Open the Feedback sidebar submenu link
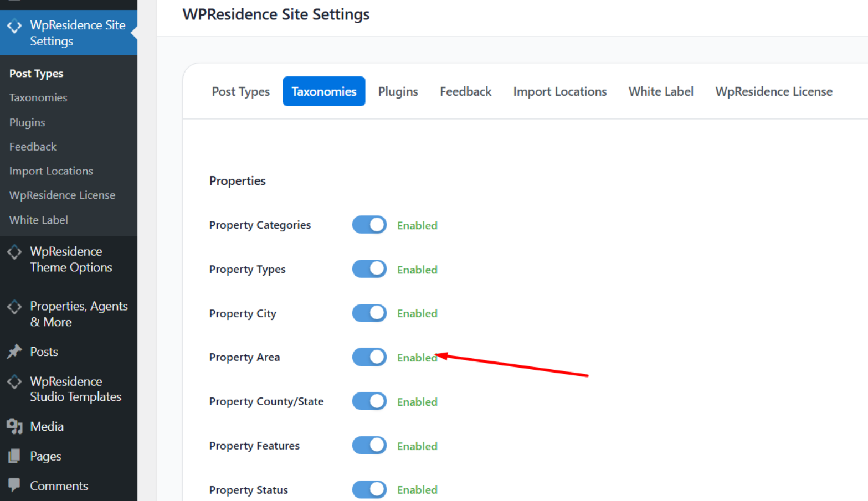Viewport: 868px width, 501px height. click(x=33, y=147)
